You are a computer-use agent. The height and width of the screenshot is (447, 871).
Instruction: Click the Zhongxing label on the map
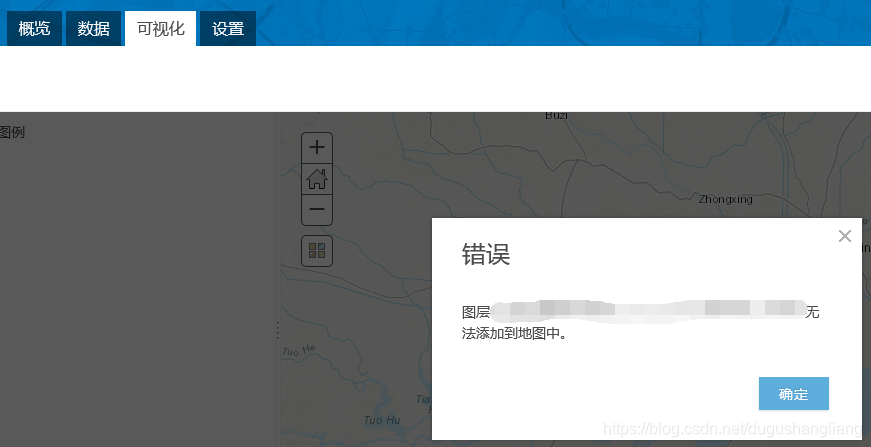point(725,199)
